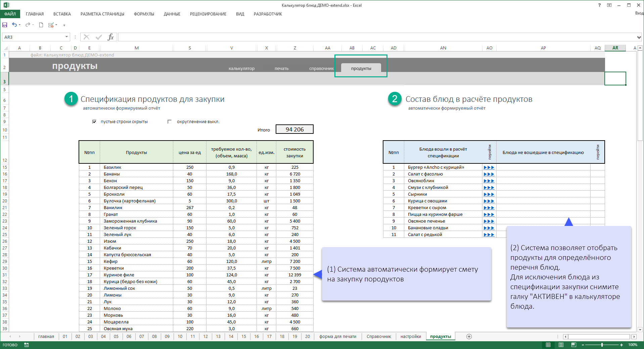Viewport: 644px width, 349px height.
Task: Go to Овсяное печенье via blue arrows
Action: point(489,221)
